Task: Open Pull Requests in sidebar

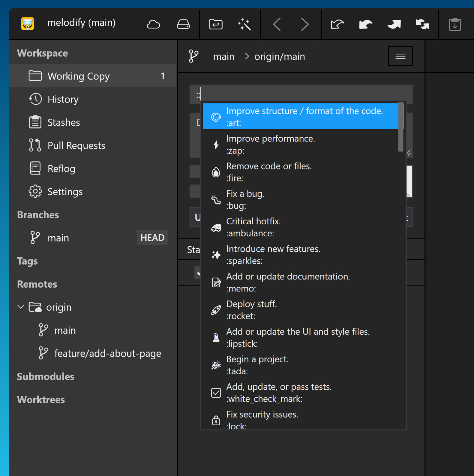Action: 76,145
